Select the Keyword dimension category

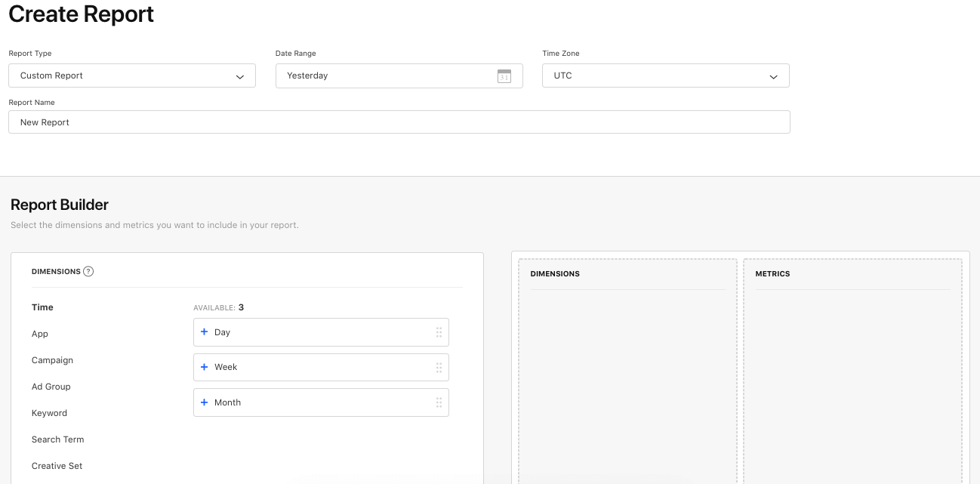pyautogui.click(x=49, y=413)
